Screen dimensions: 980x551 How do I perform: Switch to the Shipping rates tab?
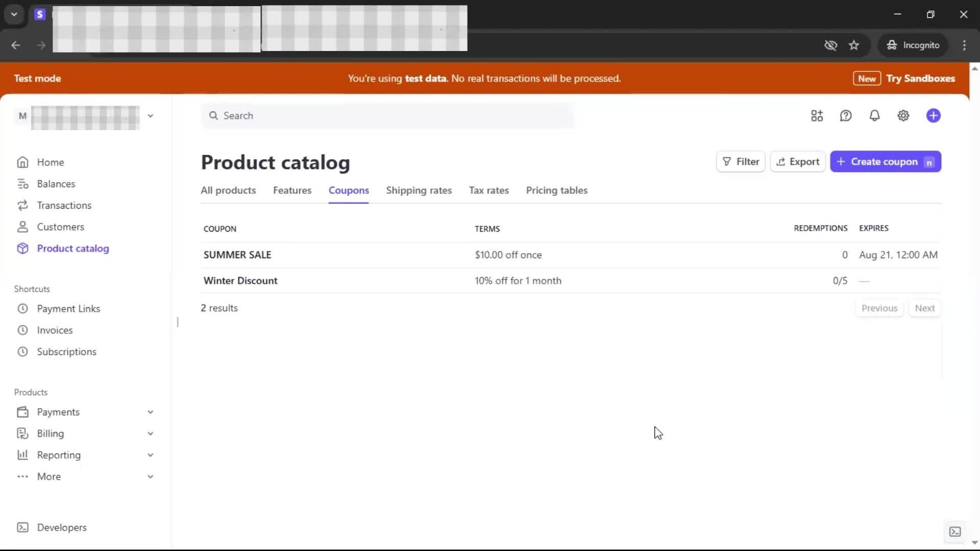coord(419,190)
